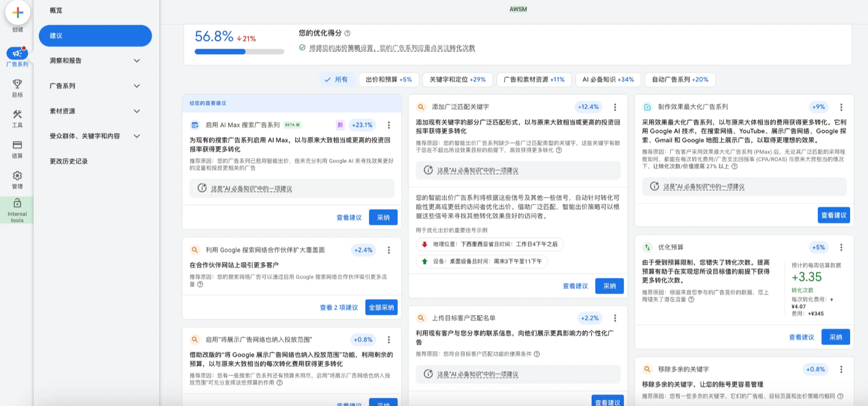Open more options on 搜索网络合作伙伴 card
The width and height of the screenshot is (868, 406).
[389, 250]
